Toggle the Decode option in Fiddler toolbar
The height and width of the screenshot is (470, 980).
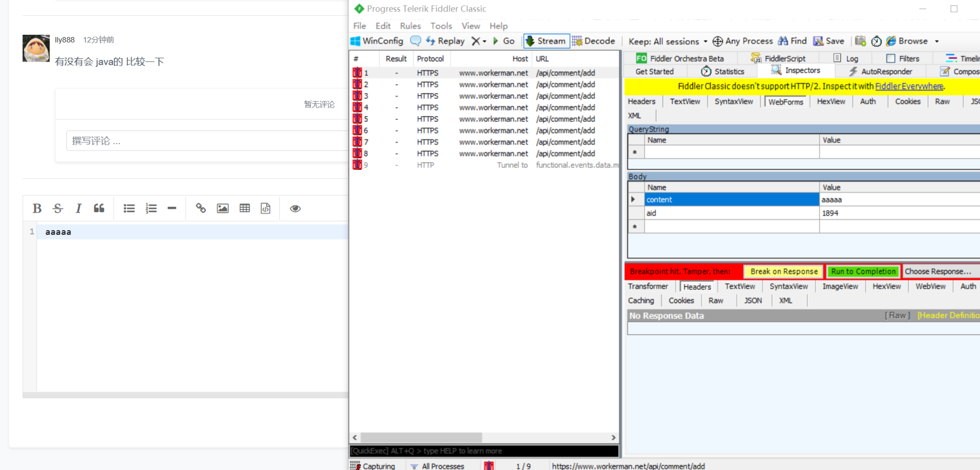click(x=593, y=41)
